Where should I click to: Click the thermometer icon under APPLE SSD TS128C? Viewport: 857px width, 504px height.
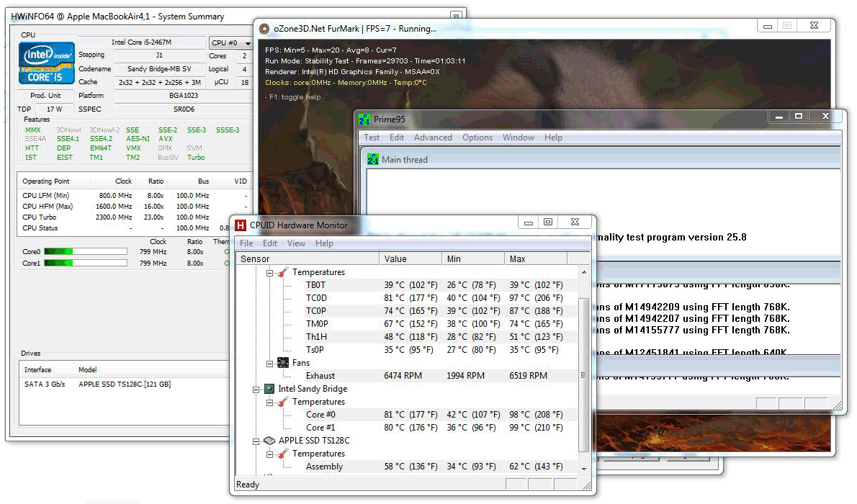pyautogui.click(x=283, y=454)
